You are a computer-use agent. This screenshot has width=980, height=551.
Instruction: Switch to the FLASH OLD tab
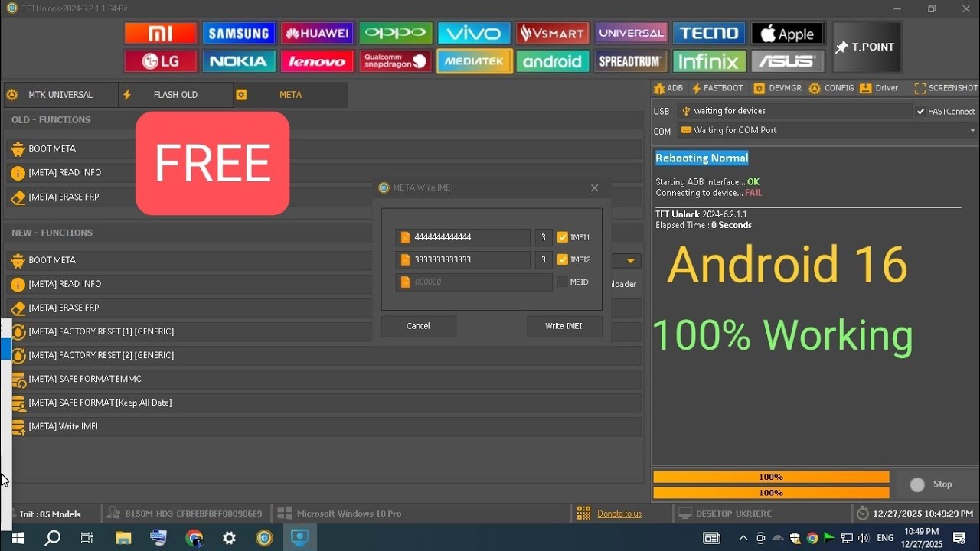(x=175, y=95)
